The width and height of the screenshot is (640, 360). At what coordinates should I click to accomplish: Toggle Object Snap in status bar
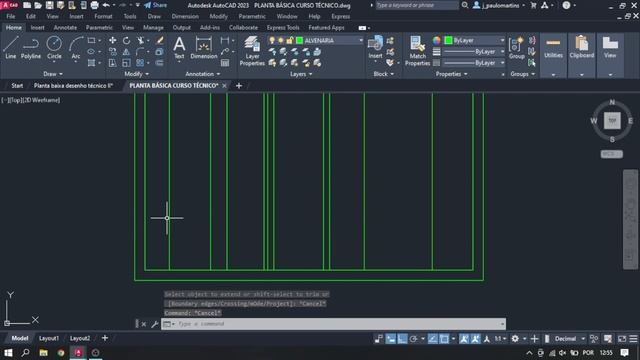[444, 339]
